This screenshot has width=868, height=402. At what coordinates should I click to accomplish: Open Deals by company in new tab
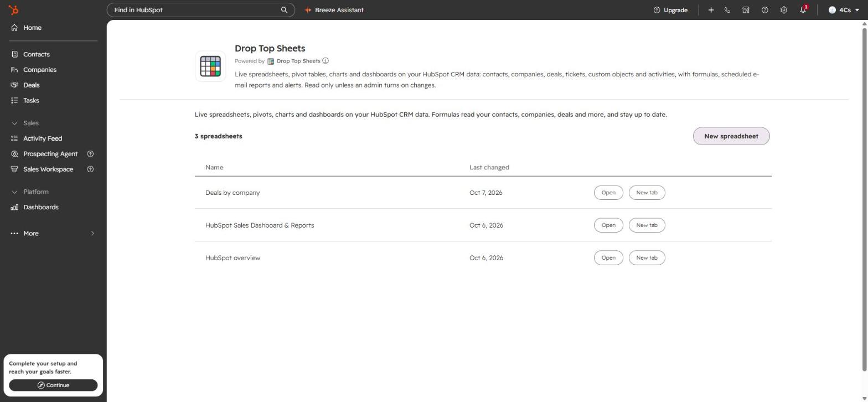[647, 193]
